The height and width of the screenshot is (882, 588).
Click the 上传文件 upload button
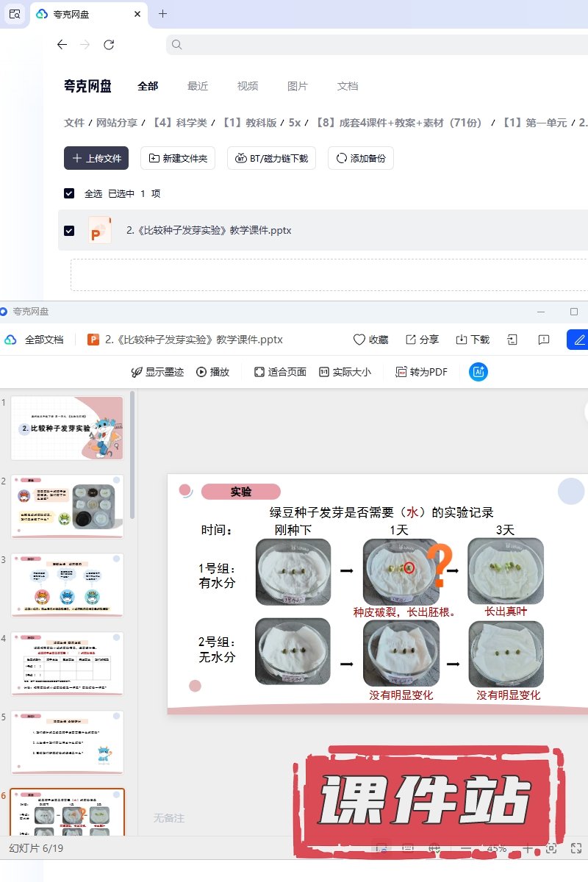(96, 158)
